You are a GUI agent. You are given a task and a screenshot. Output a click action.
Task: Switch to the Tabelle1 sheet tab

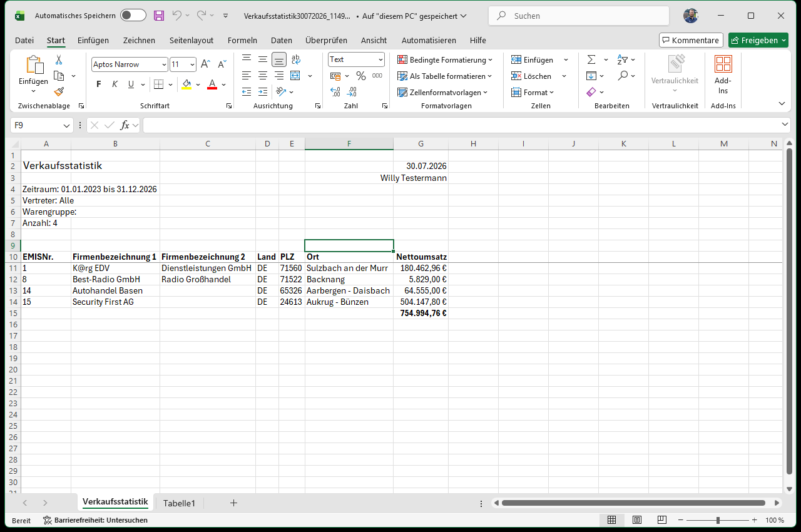coord(179,503)
